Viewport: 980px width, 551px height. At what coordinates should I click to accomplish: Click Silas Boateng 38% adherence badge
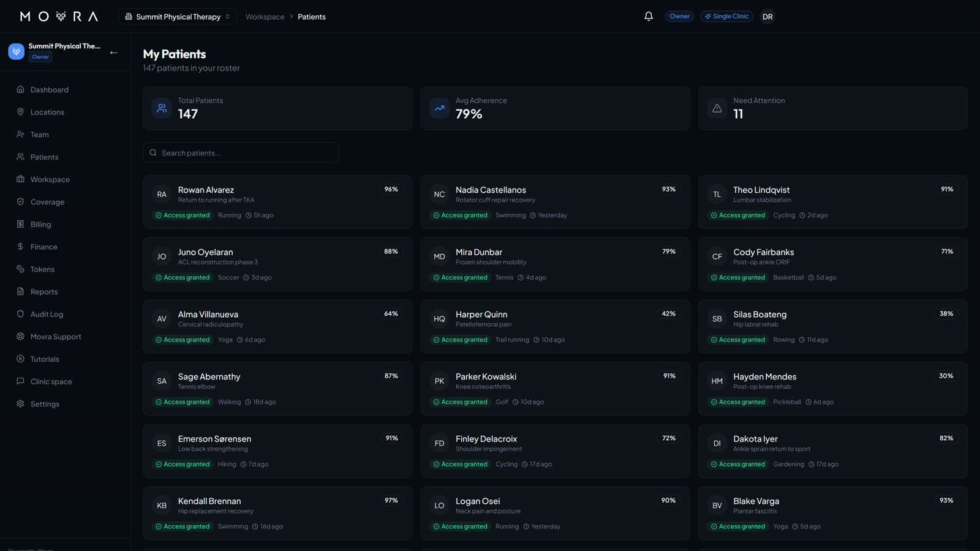[x=946, y=313]
